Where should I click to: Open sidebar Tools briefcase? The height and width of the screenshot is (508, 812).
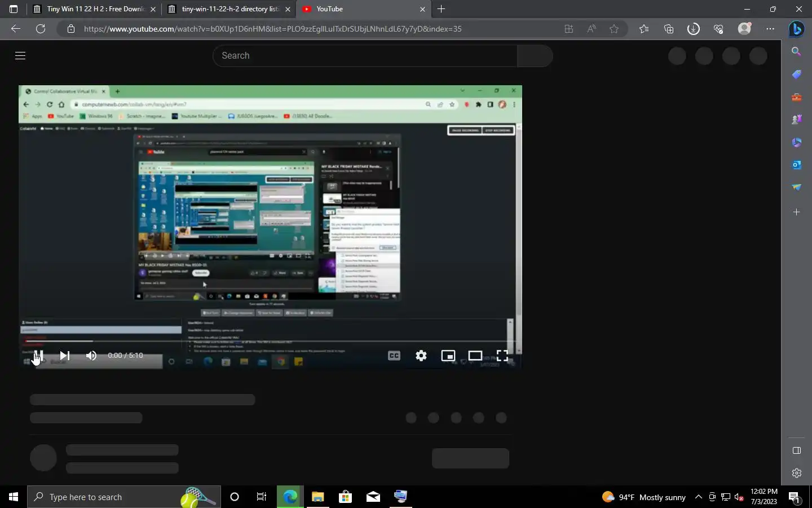pos(796,97)
